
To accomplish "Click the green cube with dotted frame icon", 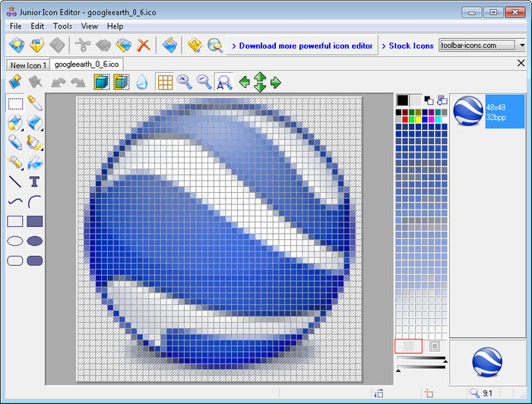I will pos(122,82).
